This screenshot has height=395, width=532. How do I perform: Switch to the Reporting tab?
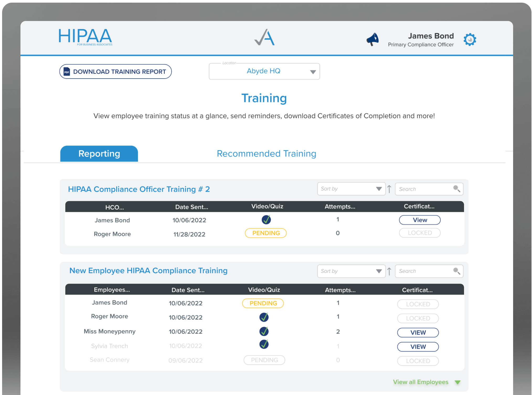pyautogui.click(x=99, y=154)
